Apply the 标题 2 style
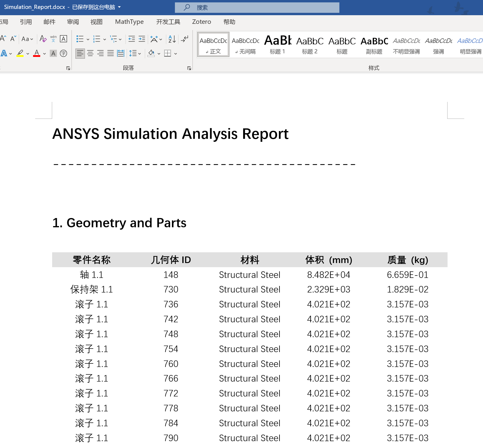 (310, 45)
